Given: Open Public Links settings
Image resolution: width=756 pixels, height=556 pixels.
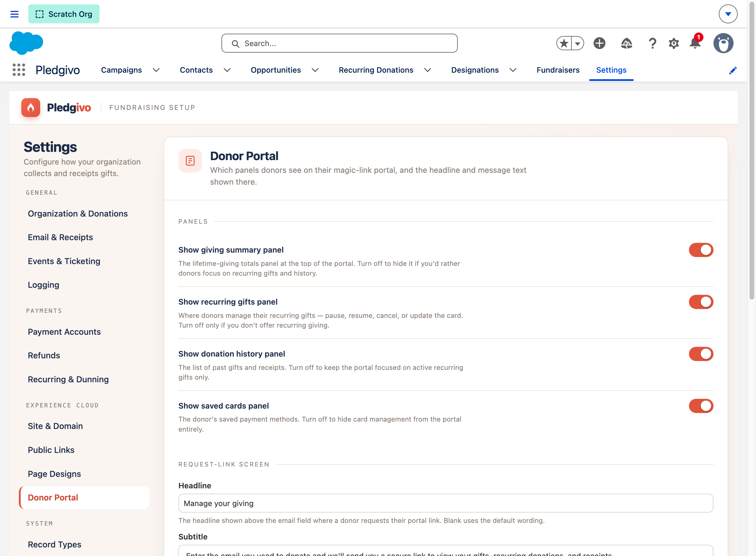Looking at the screenshot, I should pos(84,450).
